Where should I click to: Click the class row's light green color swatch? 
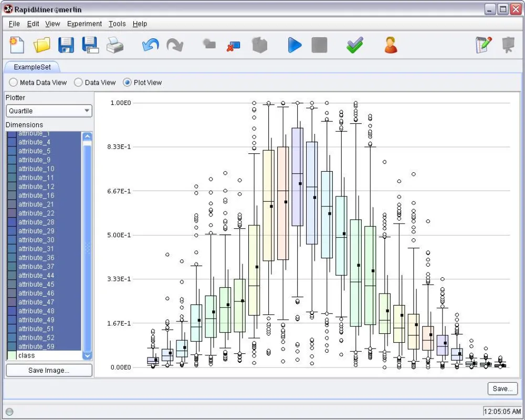coord(12,355)
